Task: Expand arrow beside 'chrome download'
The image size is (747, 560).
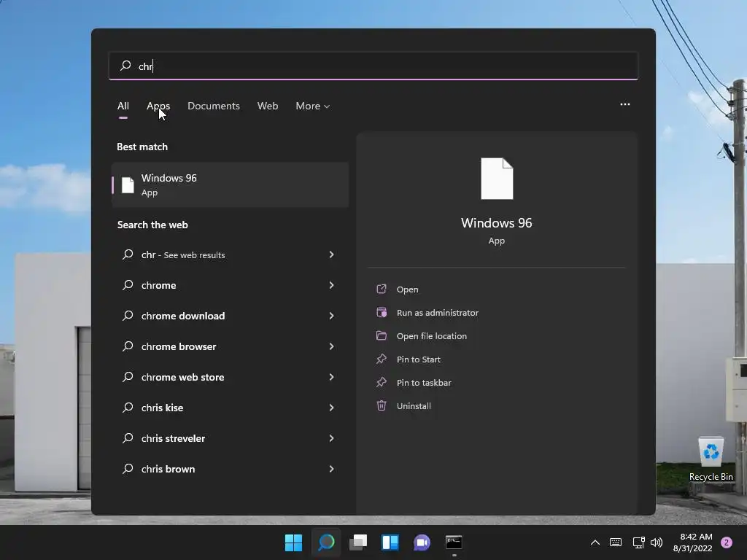Action: (x=332, y=316)
